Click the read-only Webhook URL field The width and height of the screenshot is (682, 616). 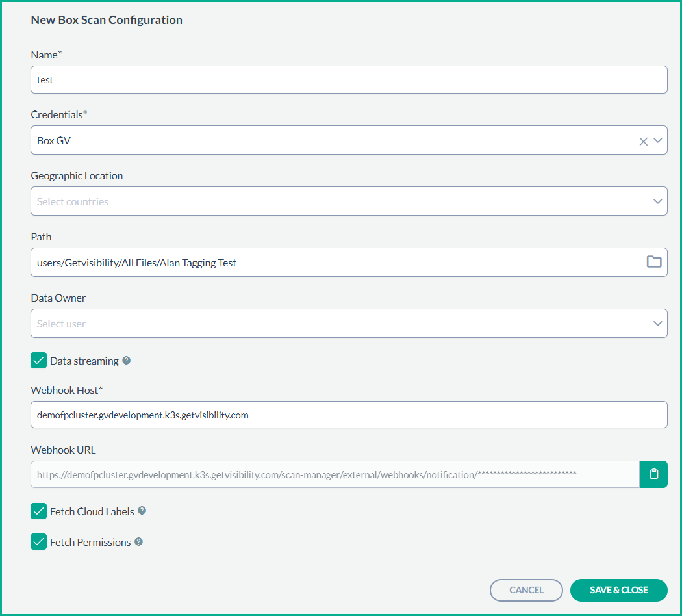click(335, 474)
